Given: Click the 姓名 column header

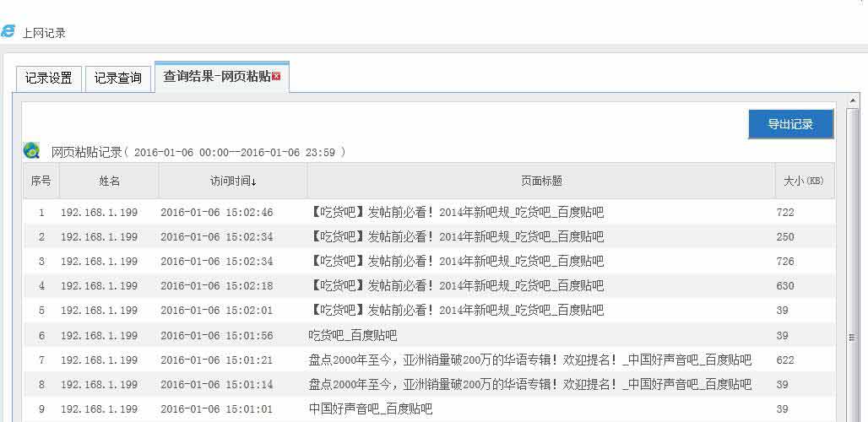Looking at the screenshot, I should pyautogui.click(x=109, y=181).
